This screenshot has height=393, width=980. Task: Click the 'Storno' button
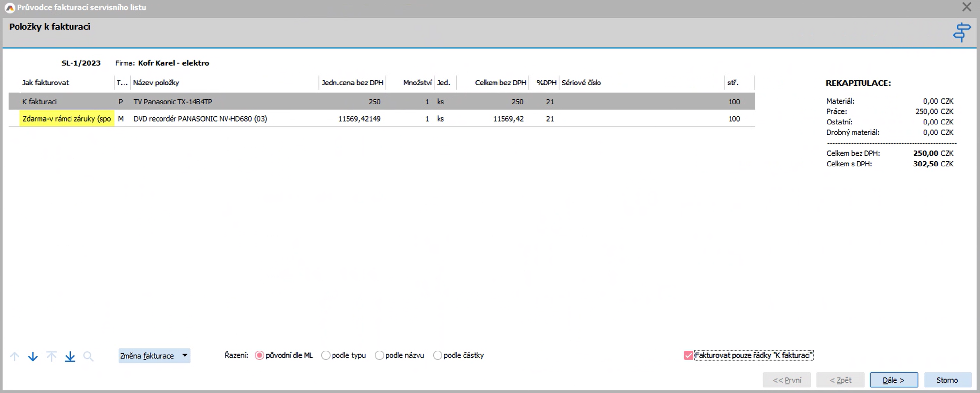(x=947, y=380)
